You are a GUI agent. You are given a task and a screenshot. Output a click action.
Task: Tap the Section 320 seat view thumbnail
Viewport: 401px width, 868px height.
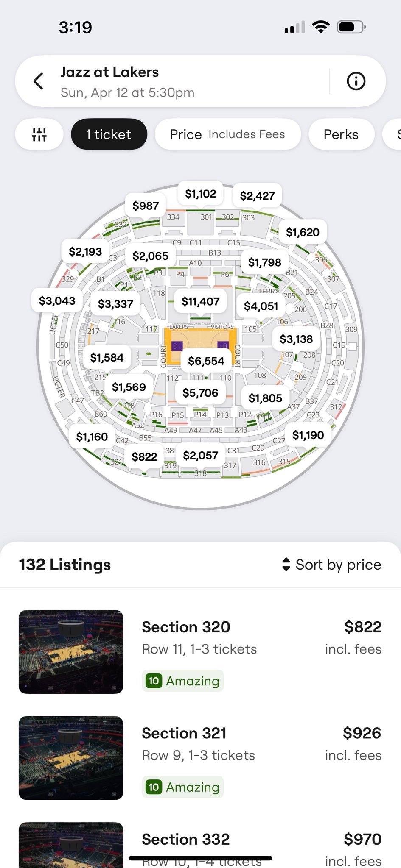click(x=71, y=651)
